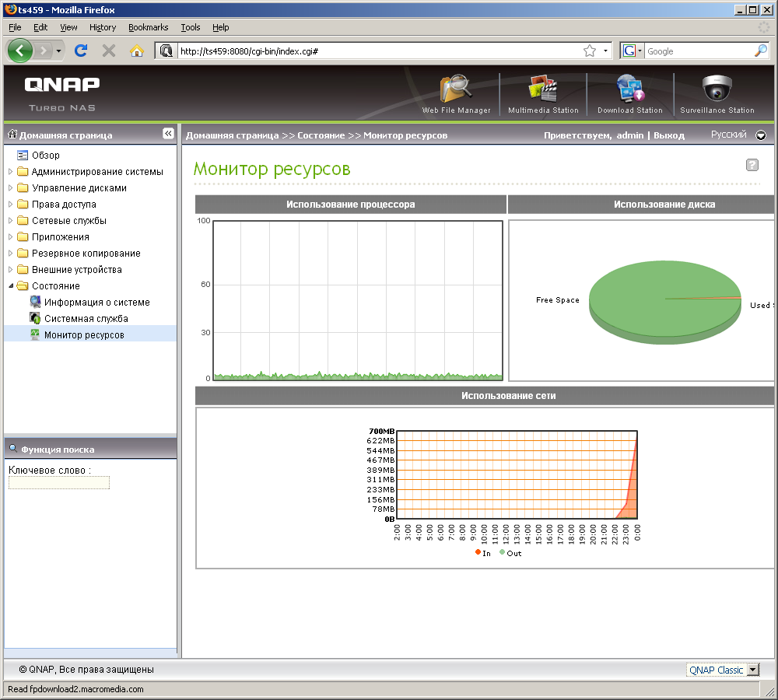The image size is (778, 700).
Task: Click the site identity icon in address bar
Action: click(166, 51)
